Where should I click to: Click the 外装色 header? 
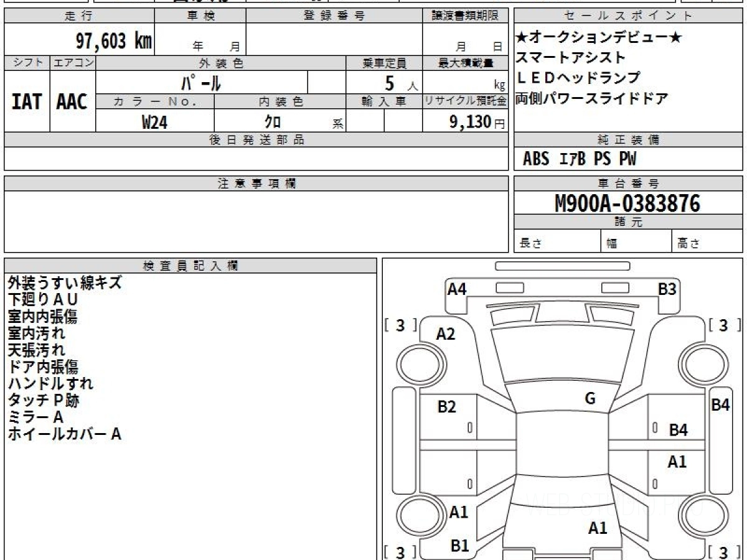click(221, 63)
